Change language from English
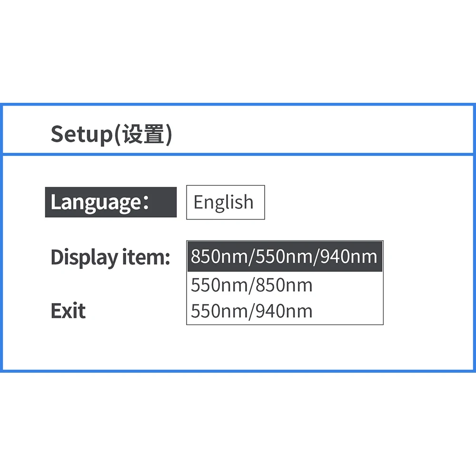 pyautogui.click(x=225, y=202)
